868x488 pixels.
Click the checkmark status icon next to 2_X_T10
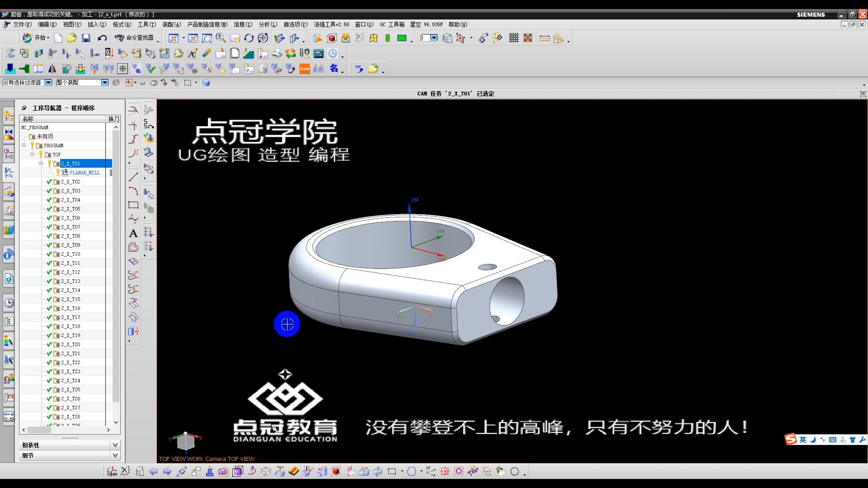[x=49, y=253]
